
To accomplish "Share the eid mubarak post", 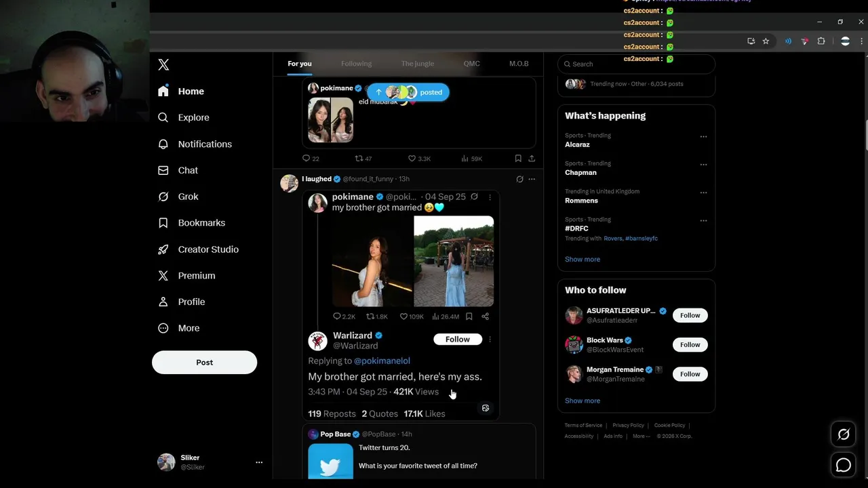I will tap(532, 159).
